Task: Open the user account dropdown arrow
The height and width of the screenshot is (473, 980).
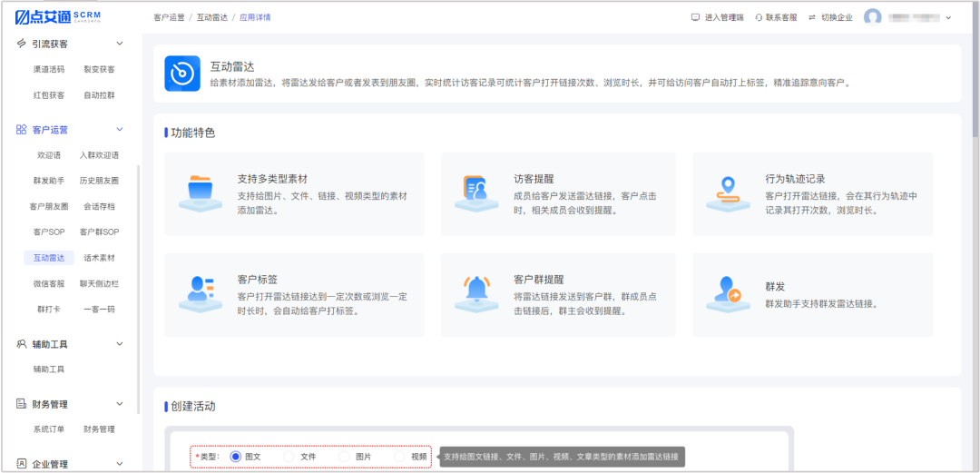Action: [x=948, y=18]
